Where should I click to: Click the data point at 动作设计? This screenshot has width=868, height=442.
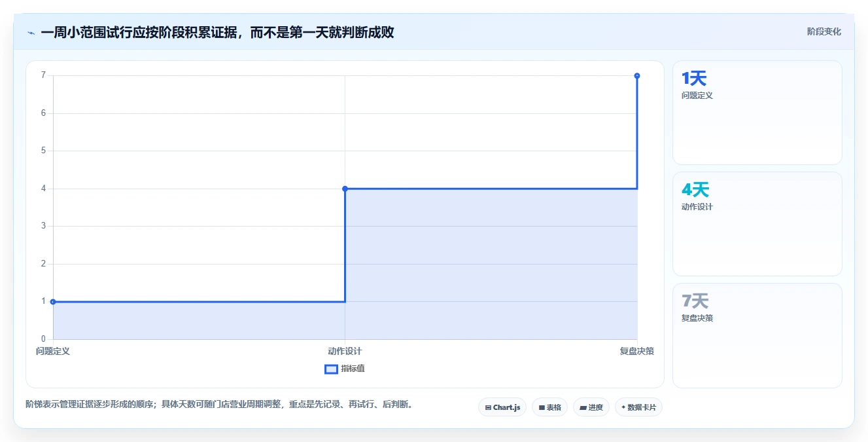click(x=345, y=189)
